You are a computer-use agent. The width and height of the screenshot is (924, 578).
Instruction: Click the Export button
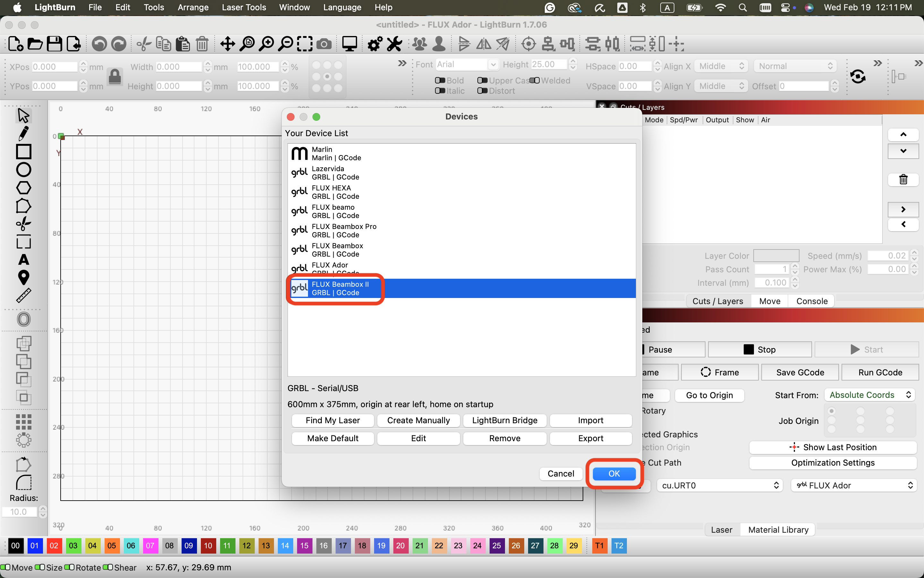point(591,438)
